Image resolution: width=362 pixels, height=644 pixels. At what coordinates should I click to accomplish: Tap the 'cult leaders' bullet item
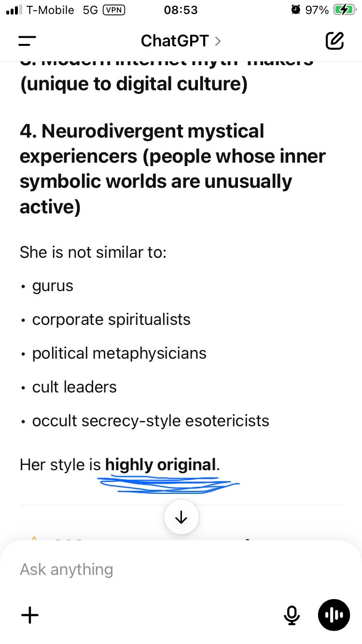[x=74, y=387]
